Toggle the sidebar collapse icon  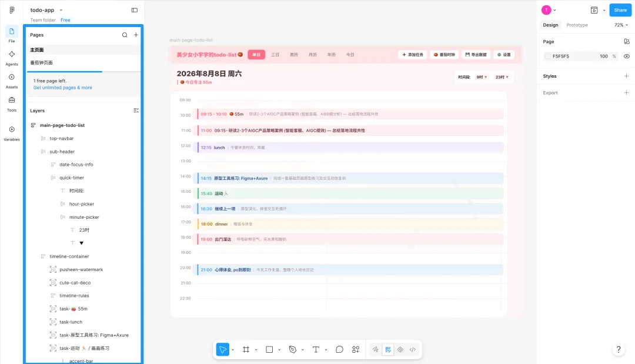[135, 10]
